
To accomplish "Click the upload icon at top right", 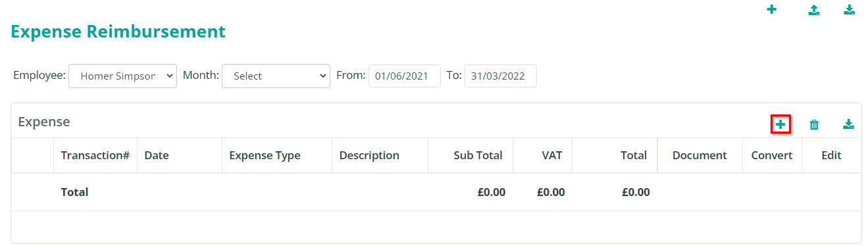I will point(814,10).
